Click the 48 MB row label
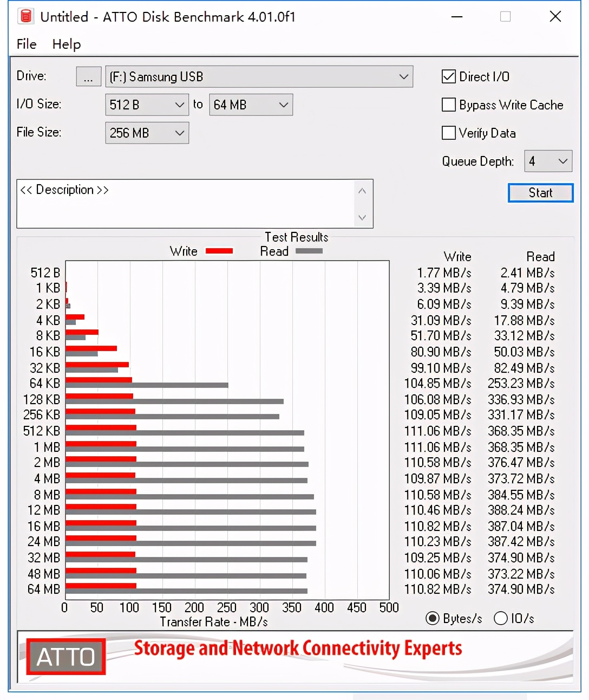Screen dimensions: 589x700 [x=44, y=574]
